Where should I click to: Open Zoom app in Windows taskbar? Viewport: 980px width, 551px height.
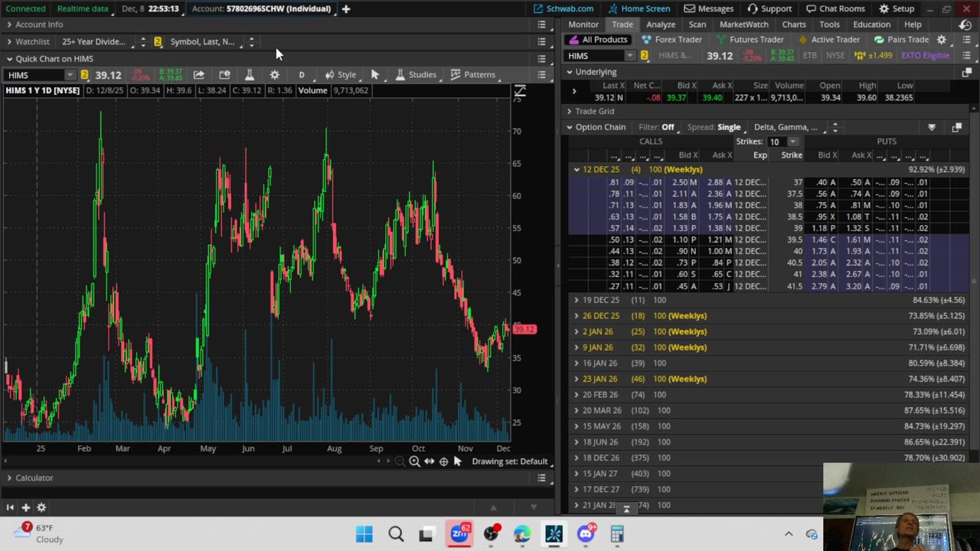(x=459, y=533)
